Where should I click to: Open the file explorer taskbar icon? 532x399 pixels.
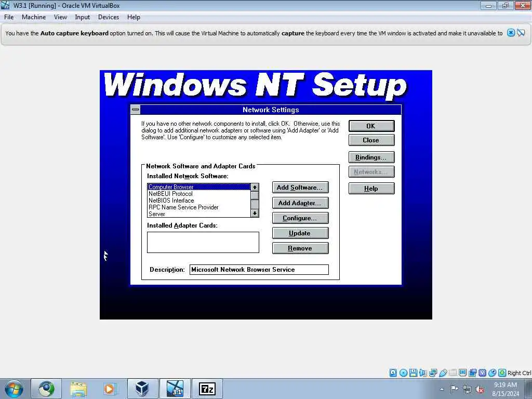[79, 389]
